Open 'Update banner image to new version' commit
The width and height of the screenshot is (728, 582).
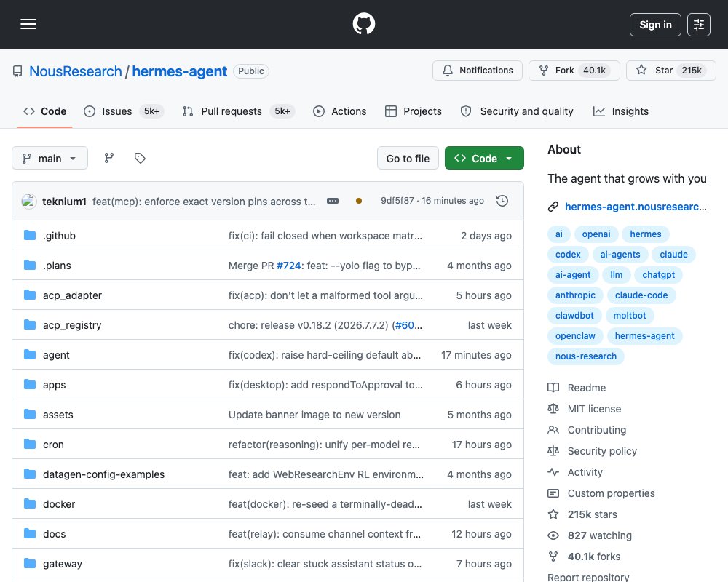(x=314, y=415)
